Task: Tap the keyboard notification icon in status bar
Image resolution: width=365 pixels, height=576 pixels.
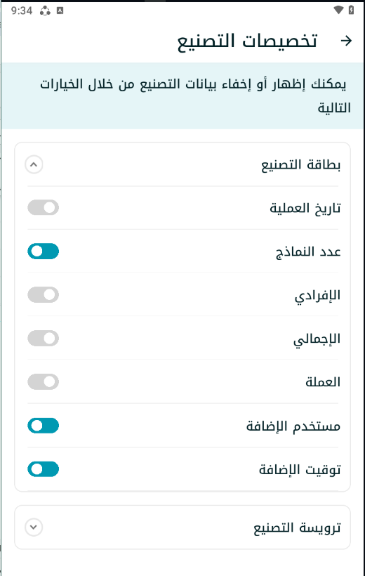Action: coord(60,11)
